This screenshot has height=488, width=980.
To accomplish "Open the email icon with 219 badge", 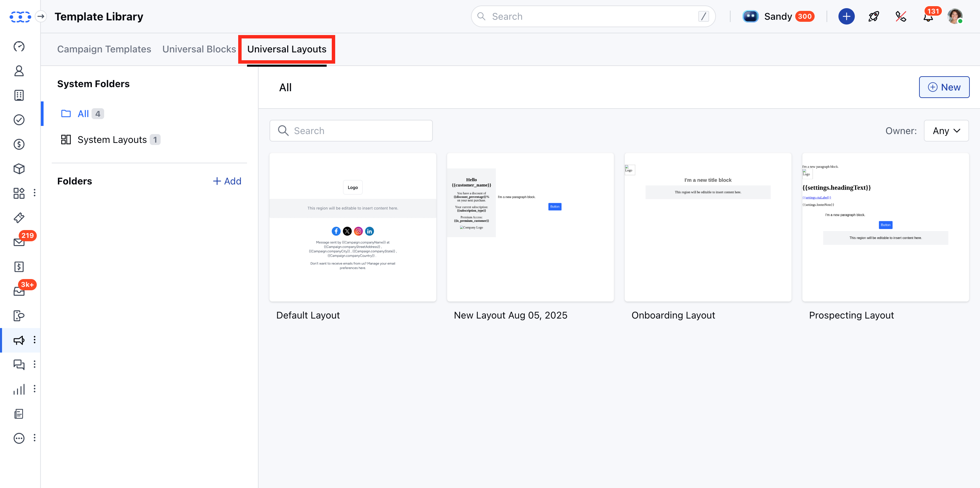I will (x=19, y=242).
